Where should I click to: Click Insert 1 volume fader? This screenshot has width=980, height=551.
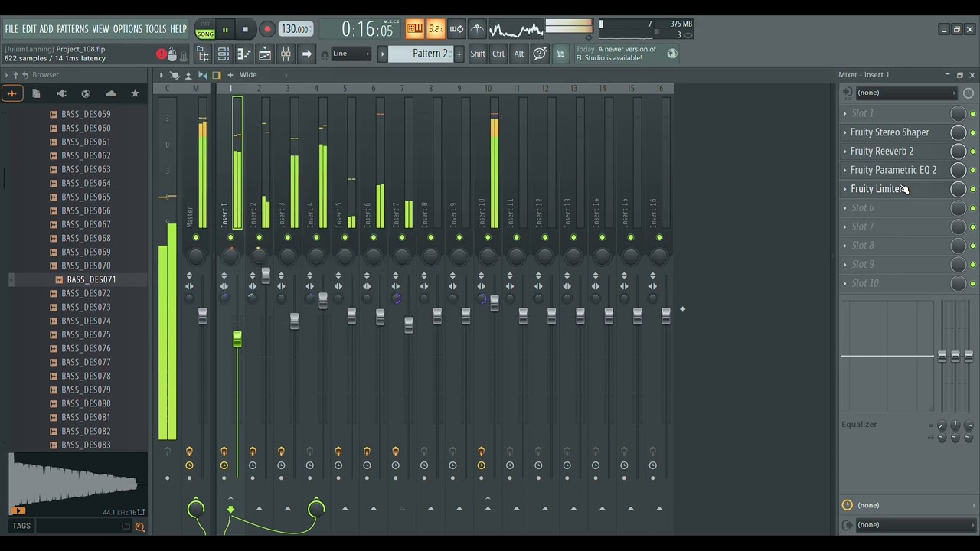237,338
